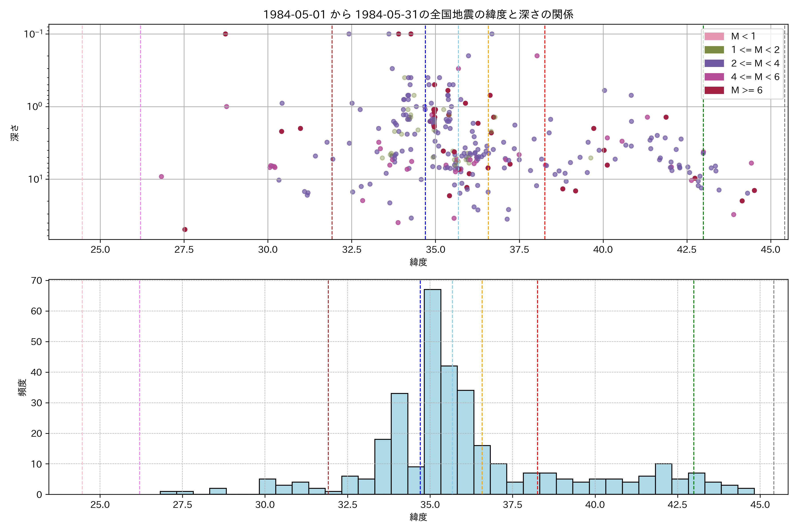
Task: Click the crimson dot at latitude 27.5 near the bottom
Action: [185, 230]
